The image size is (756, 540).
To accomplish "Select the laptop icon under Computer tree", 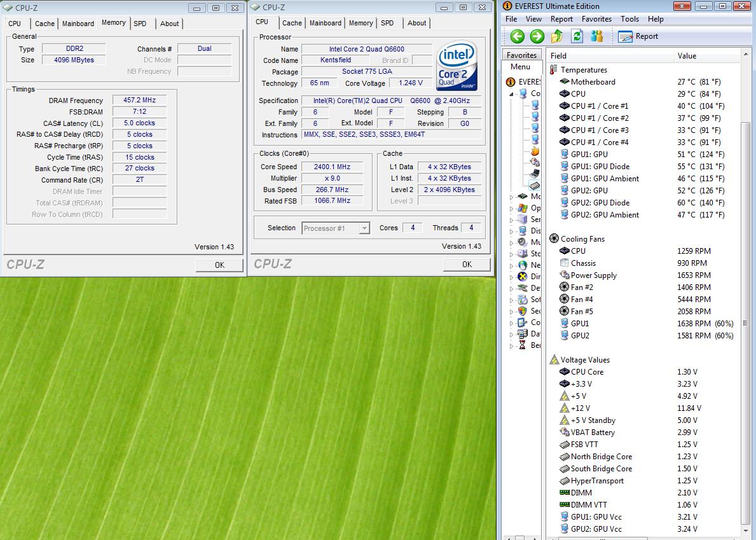I will pyautogui.click(x=535, y=174).
